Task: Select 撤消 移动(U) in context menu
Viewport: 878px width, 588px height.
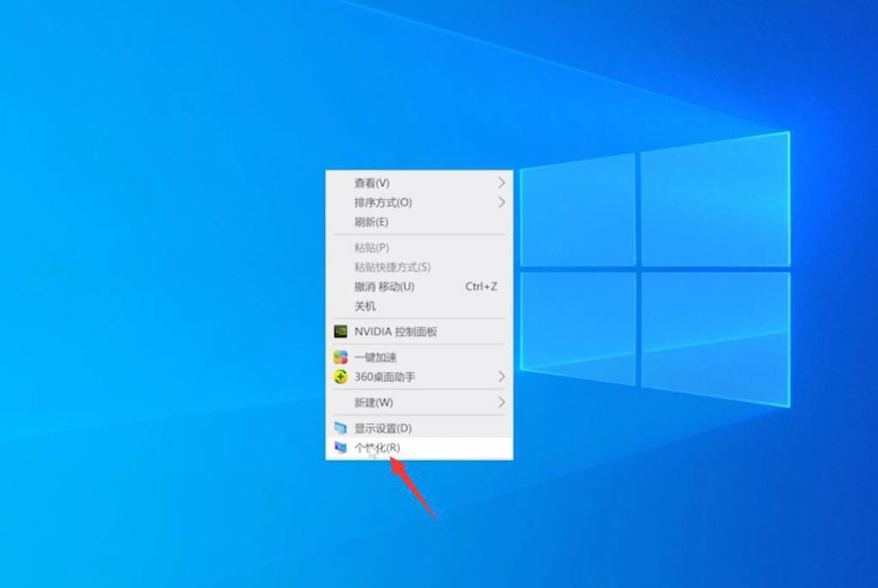Action: tap(418, 287)
